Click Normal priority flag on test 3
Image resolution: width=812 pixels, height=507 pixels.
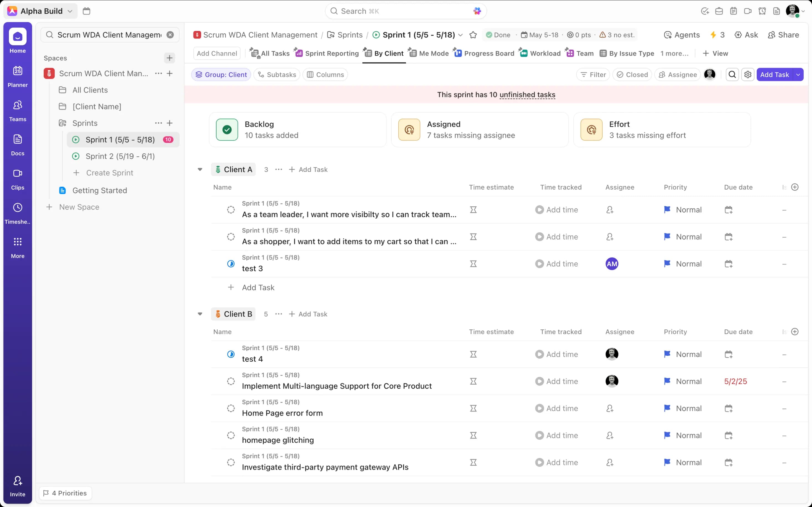click(x=667, y=264)
